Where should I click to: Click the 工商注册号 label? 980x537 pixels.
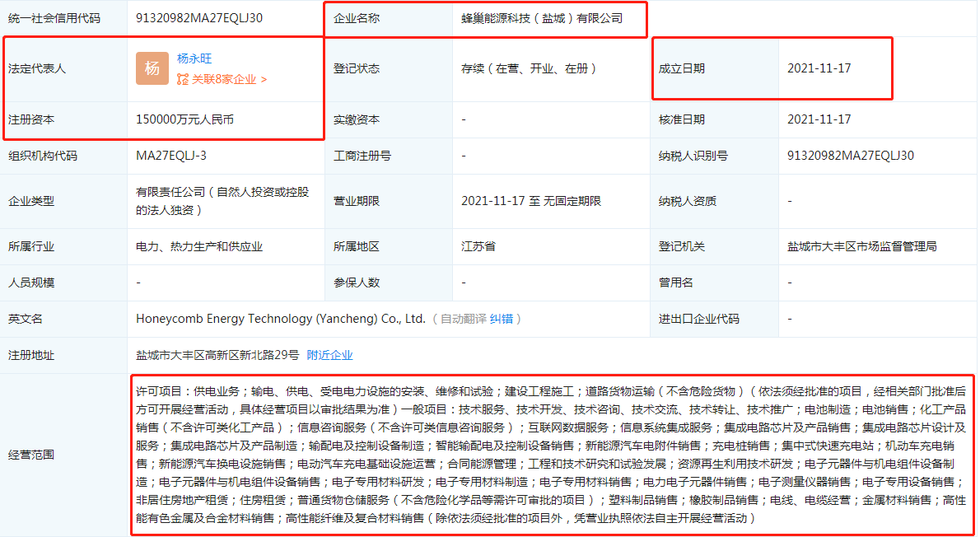[x=362, y=156]
